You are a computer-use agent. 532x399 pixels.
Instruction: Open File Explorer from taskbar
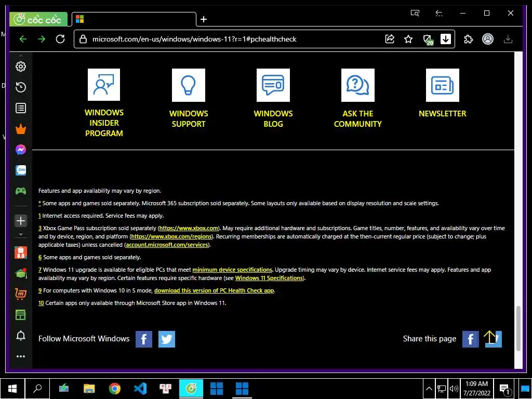tap(89, 389)
